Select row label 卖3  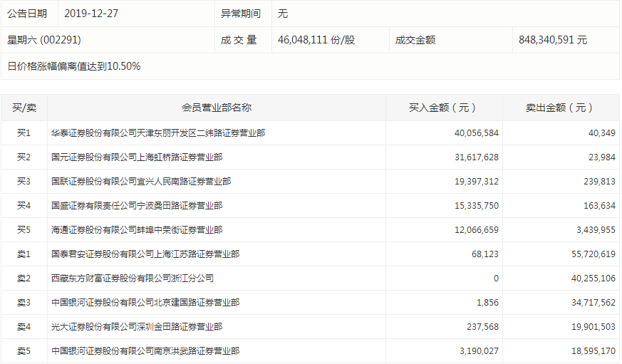pos(24,302)
